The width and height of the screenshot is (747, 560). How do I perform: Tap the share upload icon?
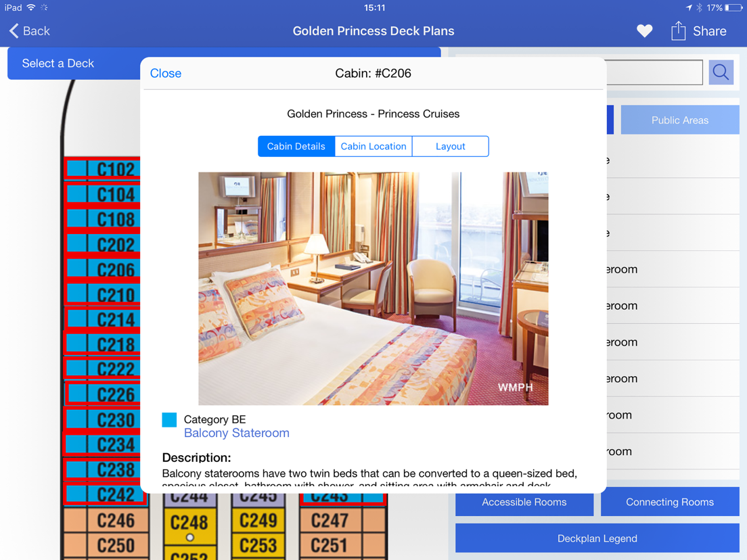(679, 31)
